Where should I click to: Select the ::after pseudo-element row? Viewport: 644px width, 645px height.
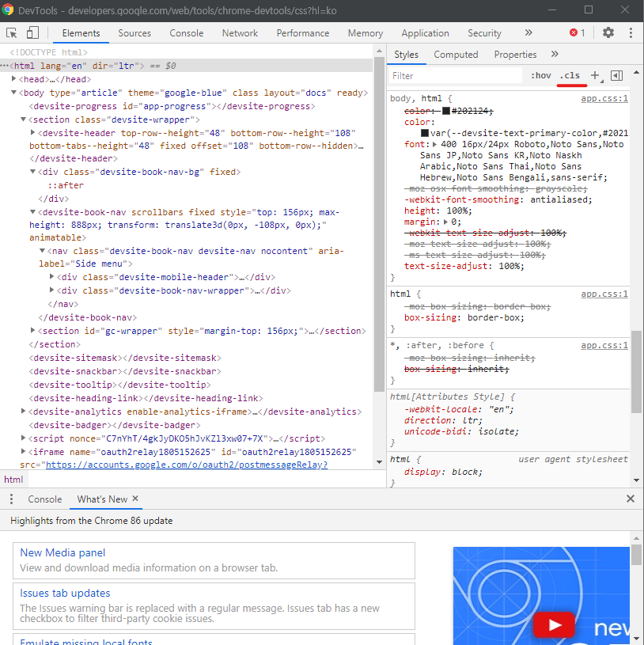pyautogui.click(x=66, y=185)
